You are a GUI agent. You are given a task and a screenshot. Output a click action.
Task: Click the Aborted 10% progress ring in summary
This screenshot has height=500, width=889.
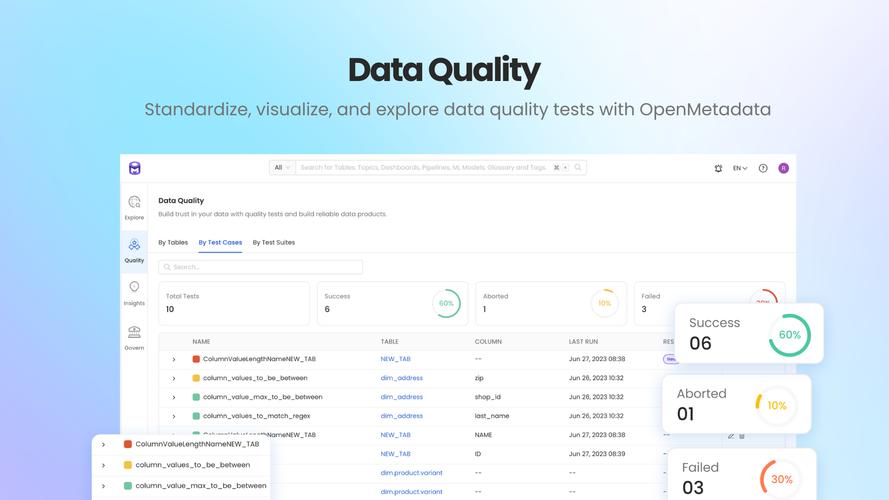[x=604, y=303]
